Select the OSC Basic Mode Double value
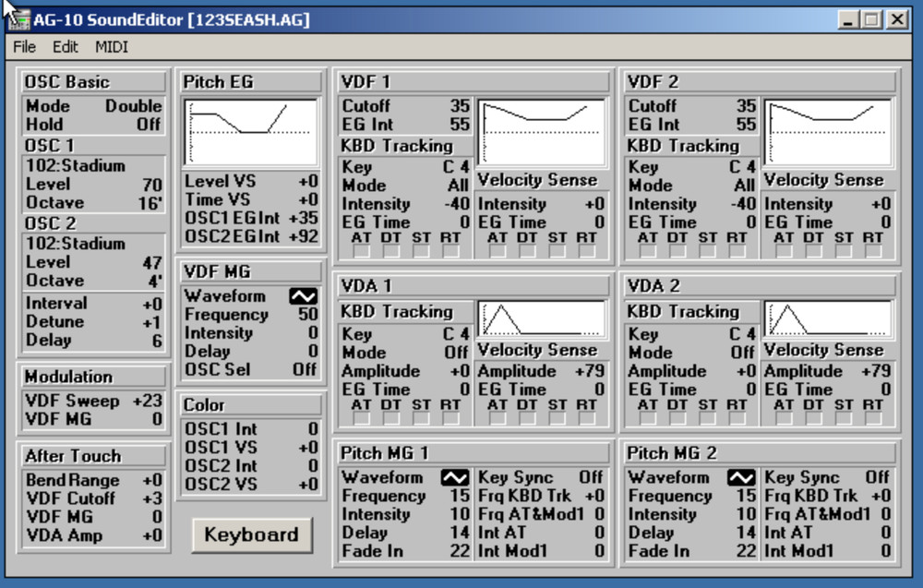 (x=133, y=106)
